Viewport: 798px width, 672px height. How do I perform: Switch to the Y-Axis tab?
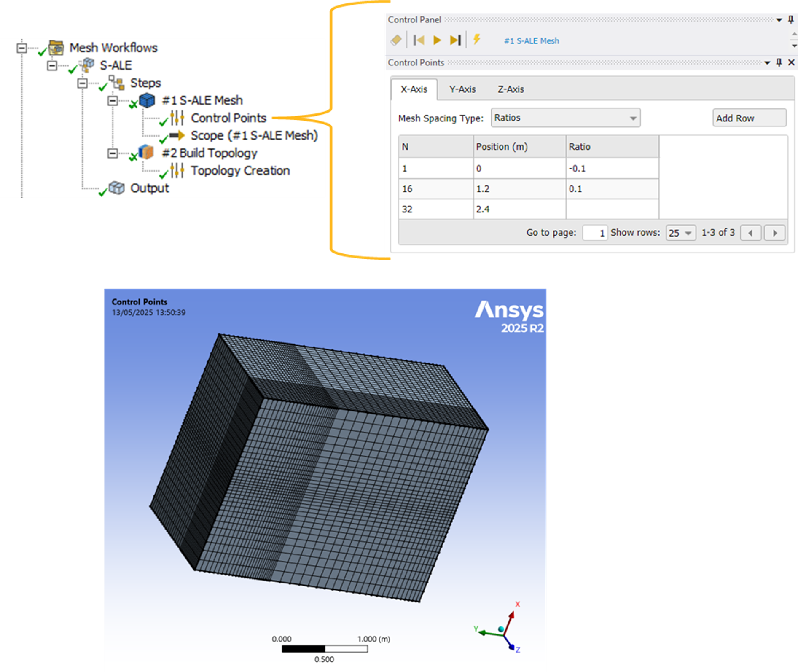[462, 89]
